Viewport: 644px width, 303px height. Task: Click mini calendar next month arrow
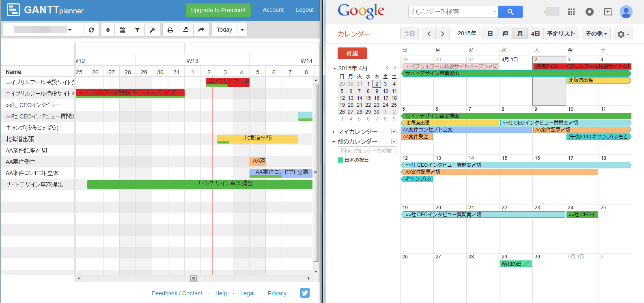394,68
